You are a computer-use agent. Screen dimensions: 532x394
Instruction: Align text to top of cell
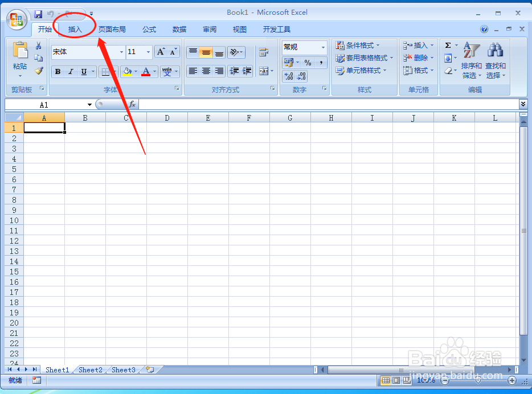(x=193, y=52)
